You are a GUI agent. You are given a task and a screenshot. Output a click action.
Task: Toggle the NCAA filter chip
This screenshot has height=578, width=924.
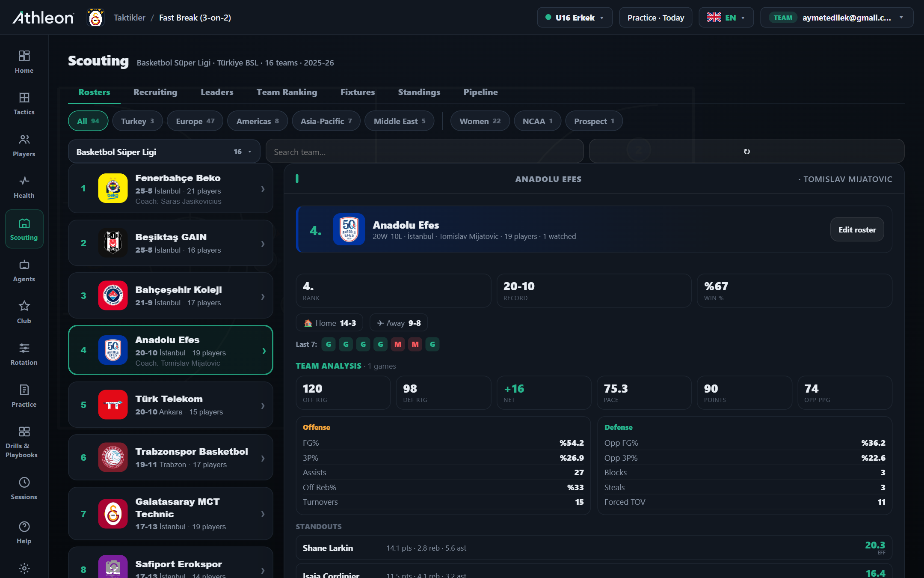tap(538, 121)
